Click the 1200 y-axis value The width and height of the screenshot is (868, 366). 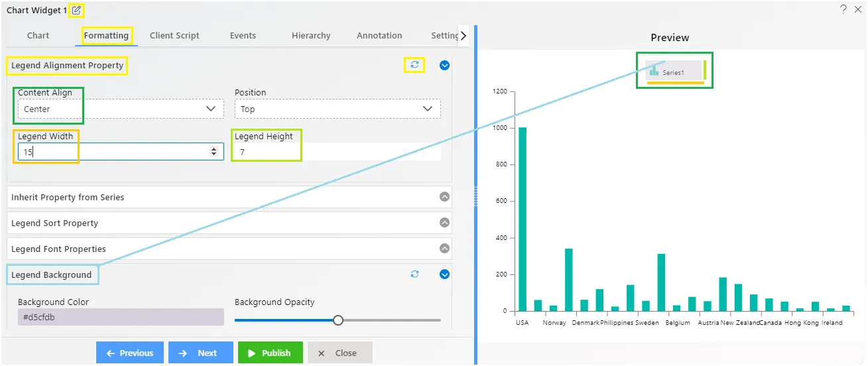pos(499,91)
